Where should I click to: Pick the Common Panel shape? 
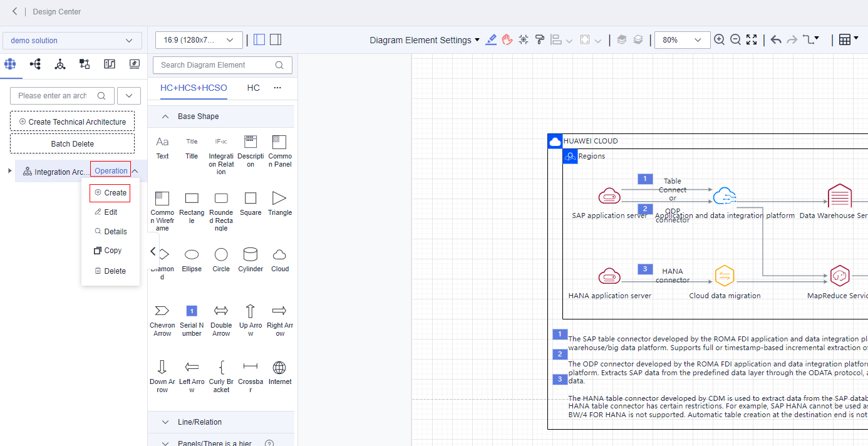tap(280, 151)
